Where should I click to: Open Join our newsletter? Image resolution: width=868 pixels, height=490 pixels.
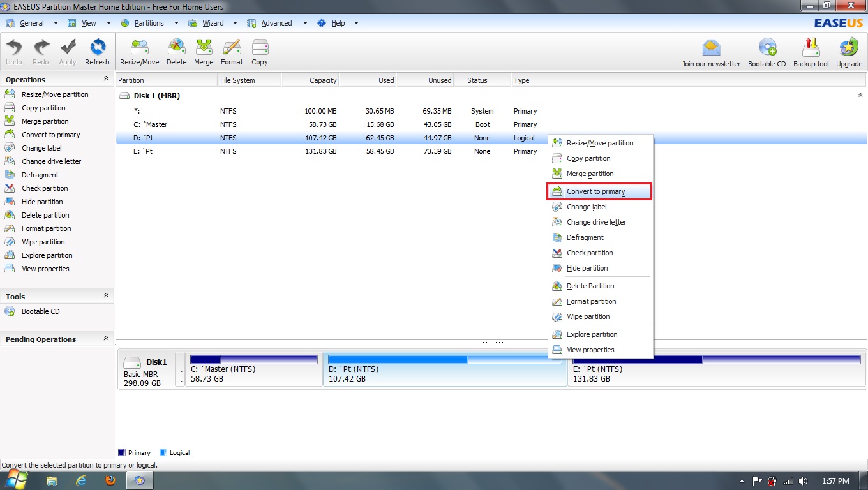coord(711,52)
